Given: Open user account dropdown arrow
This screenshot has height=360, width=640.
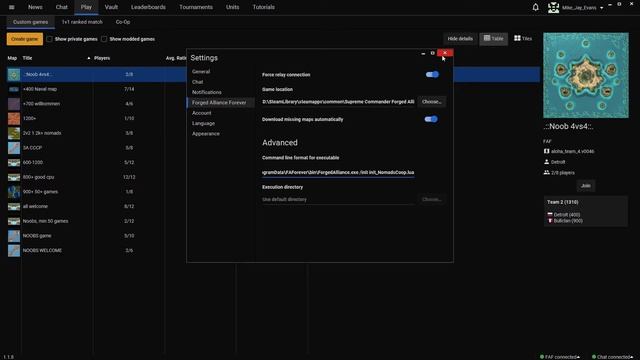Looking at the screenshot, I should click(x=602, y=8).
